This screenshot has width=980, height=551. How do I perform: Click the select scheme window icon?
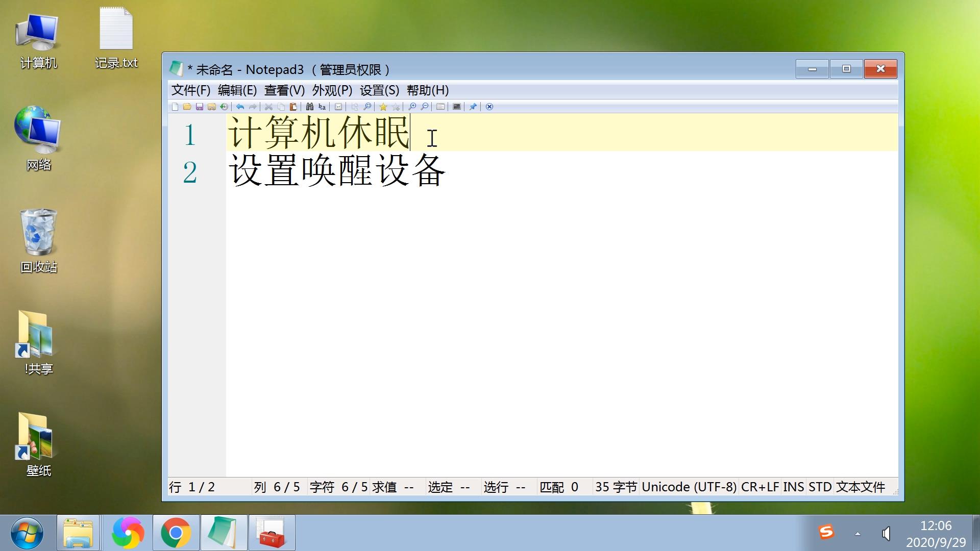(440, 107)
